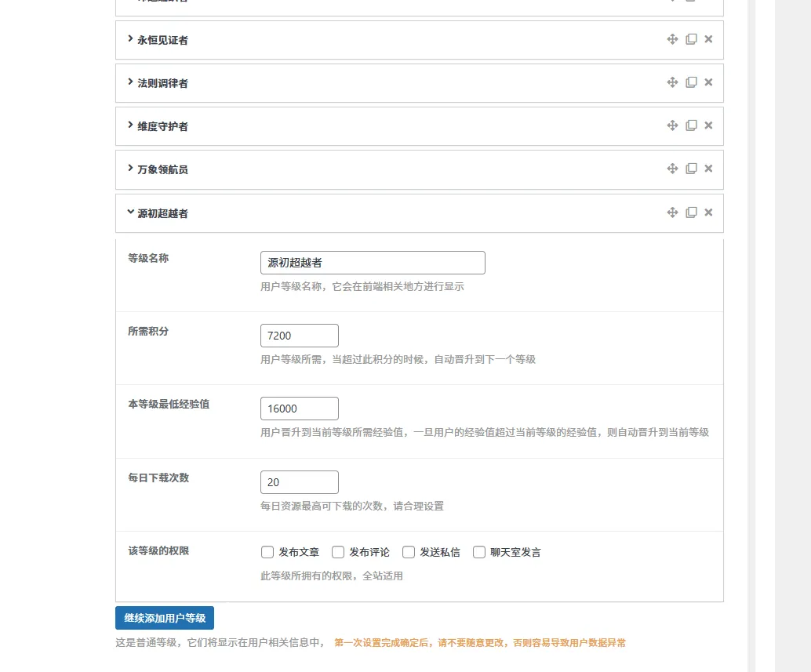Click the 等级名称 text input field
The height and width of the screenshot is (672, 811).
point(372,262)
